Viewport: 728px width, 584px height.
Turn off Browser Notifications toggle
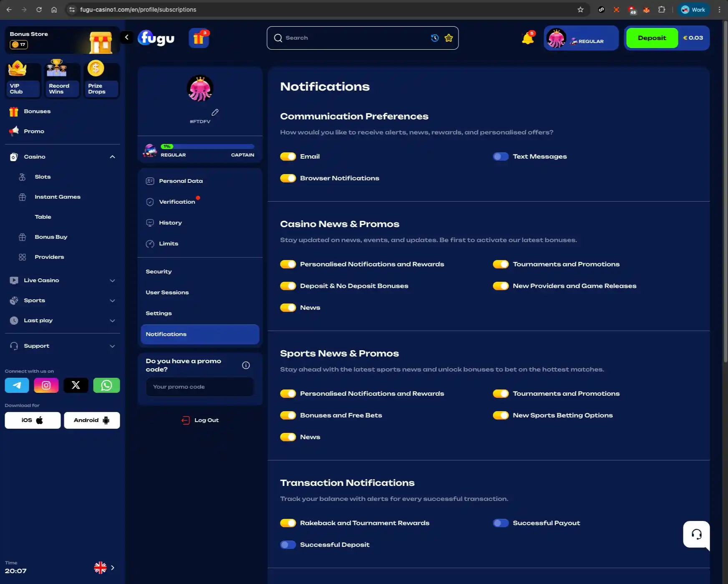tap(288, 178)
